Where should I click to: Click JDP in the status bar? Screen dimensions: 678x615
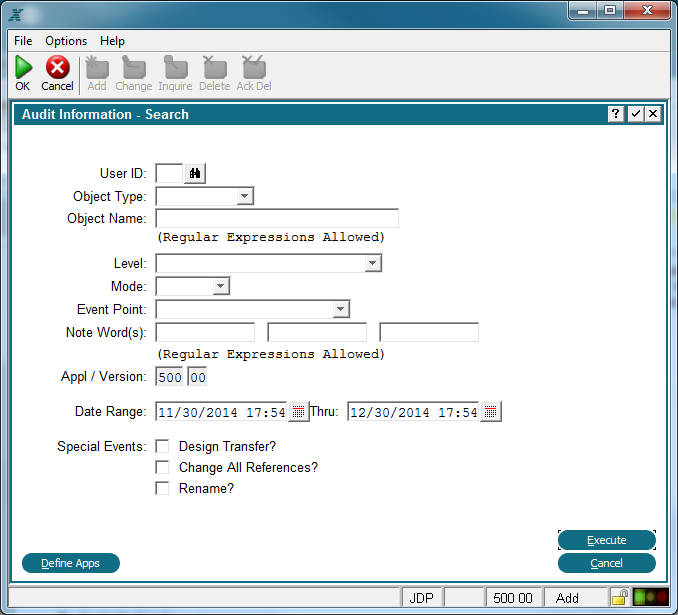[421, 598]
